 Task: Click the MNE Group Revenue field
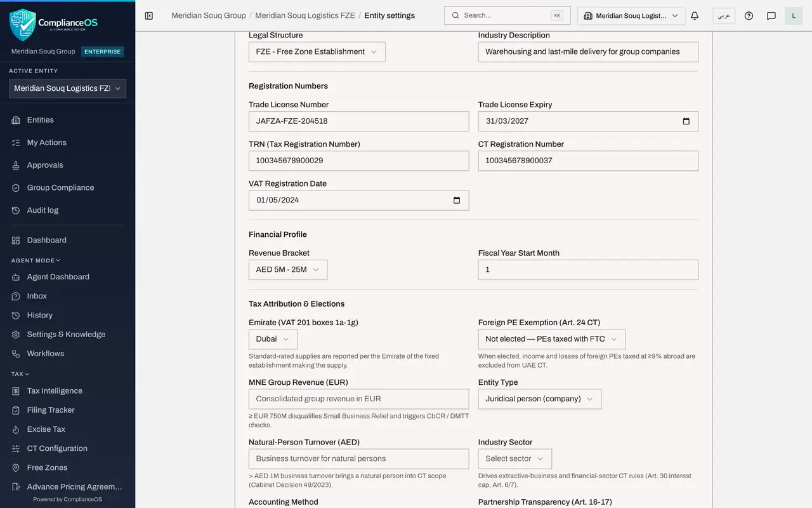pyautogui.click(x=359, y=399)
